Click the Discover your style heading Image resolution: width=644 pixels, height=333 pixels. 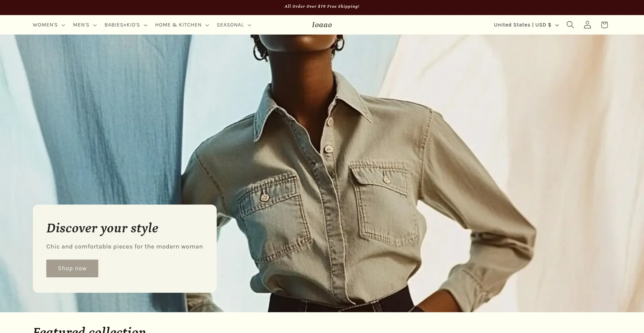point(102,228)
